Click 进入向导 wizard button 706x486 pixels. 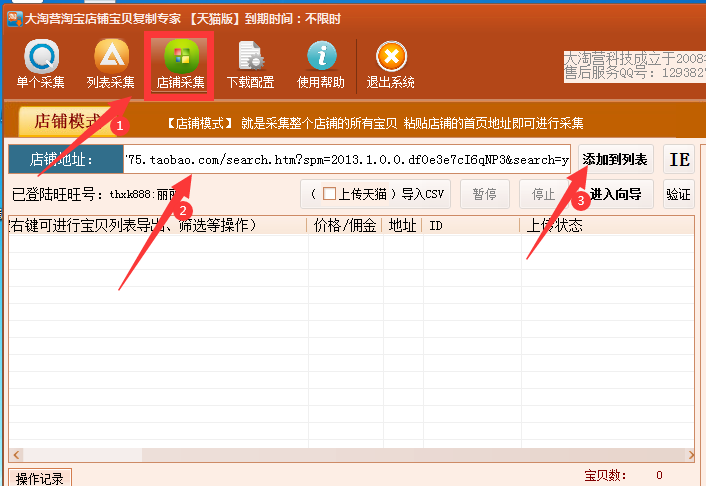pyautogui.click(x=615, y=194)
